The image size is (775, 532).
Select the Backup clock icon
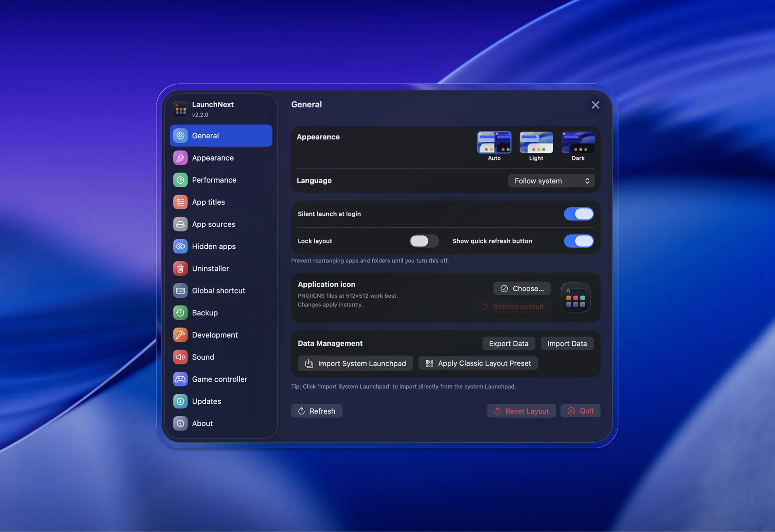(x=180, y=313)
